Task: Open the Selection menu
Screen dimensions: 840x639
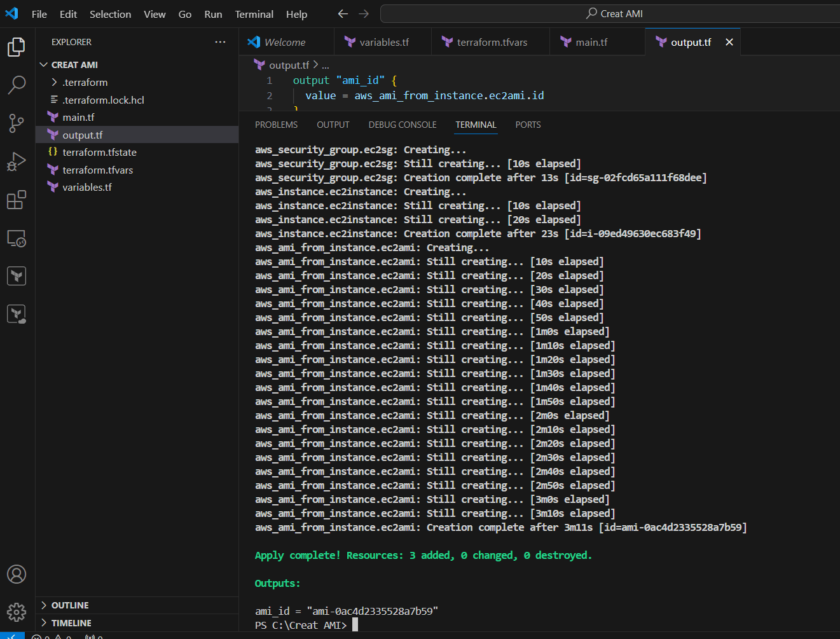Action: (110, 14)
